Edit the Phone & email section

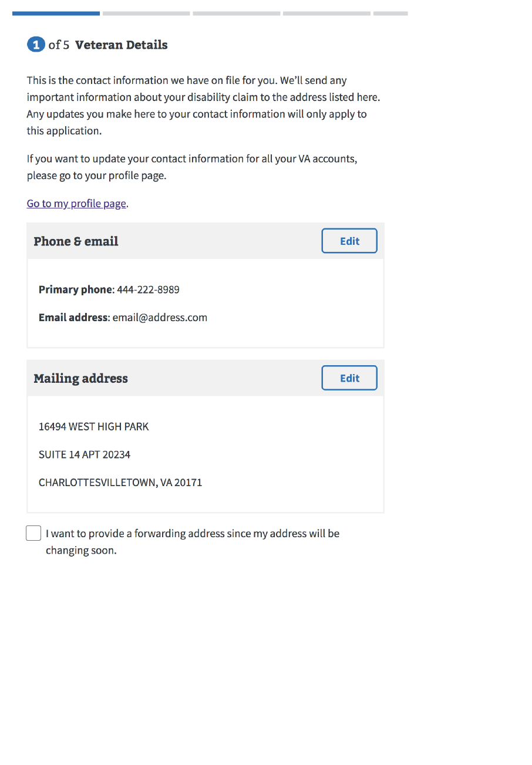click(349, 241)
